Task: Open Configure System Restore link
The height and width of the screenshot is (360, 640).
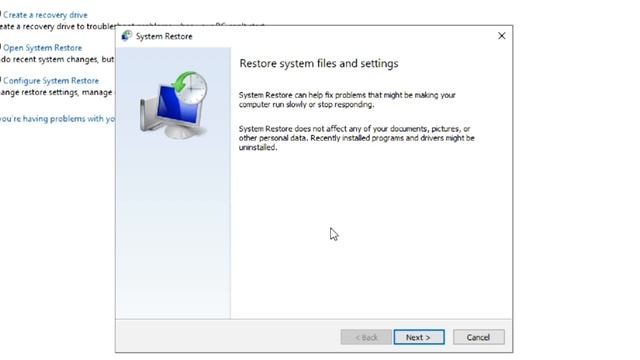Action: (51, 80)
